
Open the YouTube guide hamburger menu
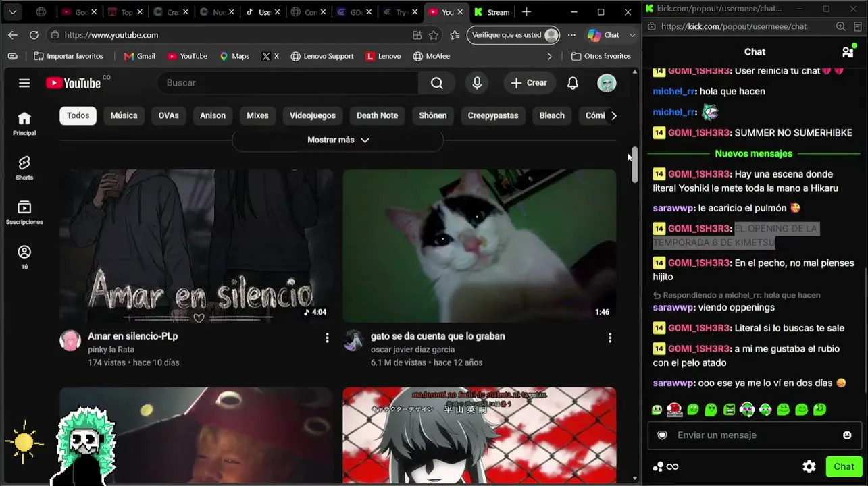point(24,83)
